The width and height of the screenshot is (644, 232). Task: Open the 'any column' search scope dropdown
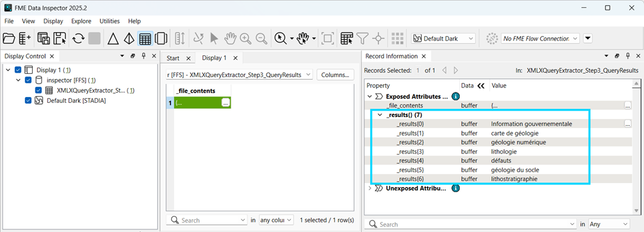pos(276,220)
